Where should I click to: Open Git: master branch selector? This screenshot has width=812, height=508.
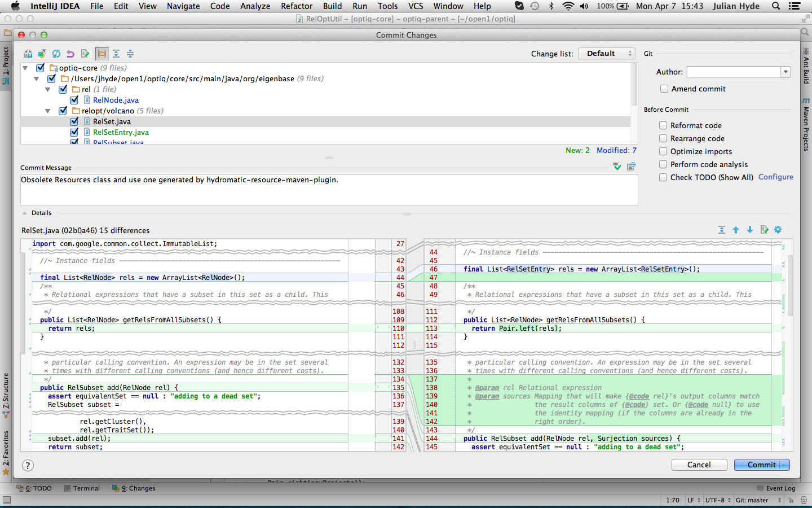tap(758, 500)
